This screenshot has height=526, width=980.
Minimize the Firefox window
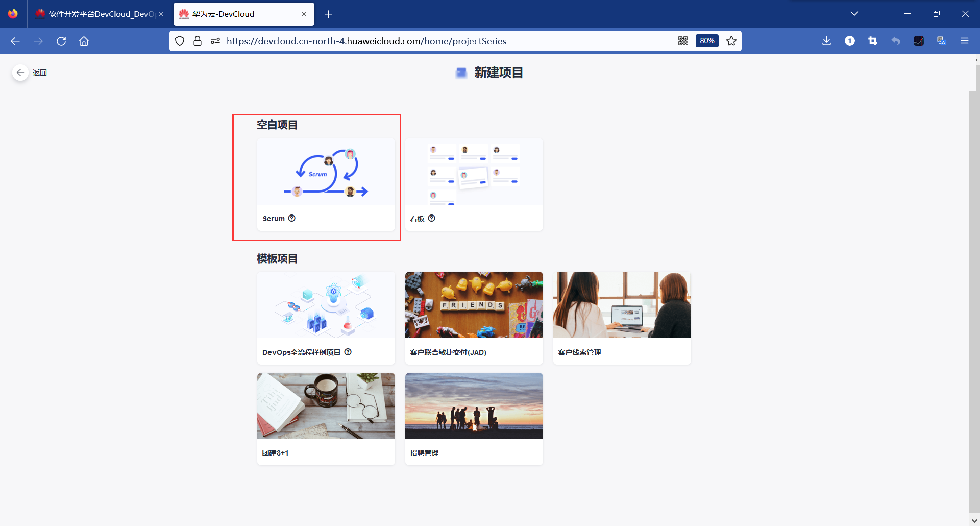908,14
